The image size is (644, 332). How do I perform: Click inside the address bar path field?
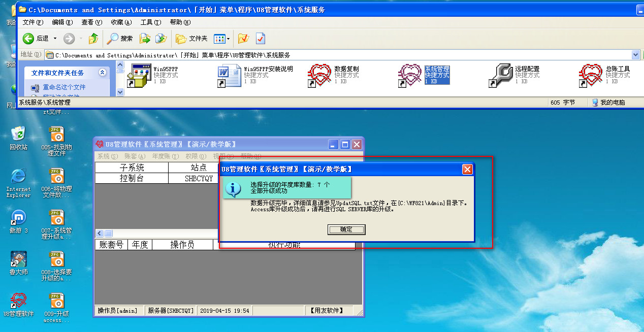(x=305, y=55)
